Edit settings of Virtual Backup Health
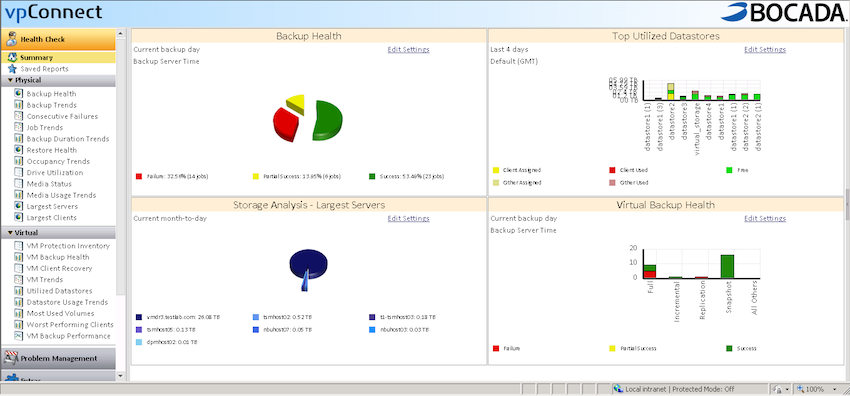The height and width of the screenshot is (396, 850). 765,218
